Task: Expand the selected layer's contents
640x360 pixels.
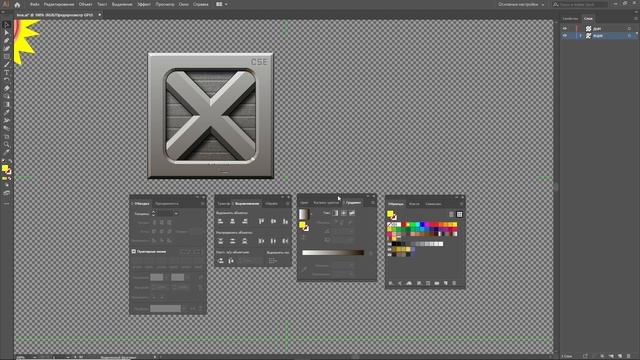Action: (x=580, y=36)
